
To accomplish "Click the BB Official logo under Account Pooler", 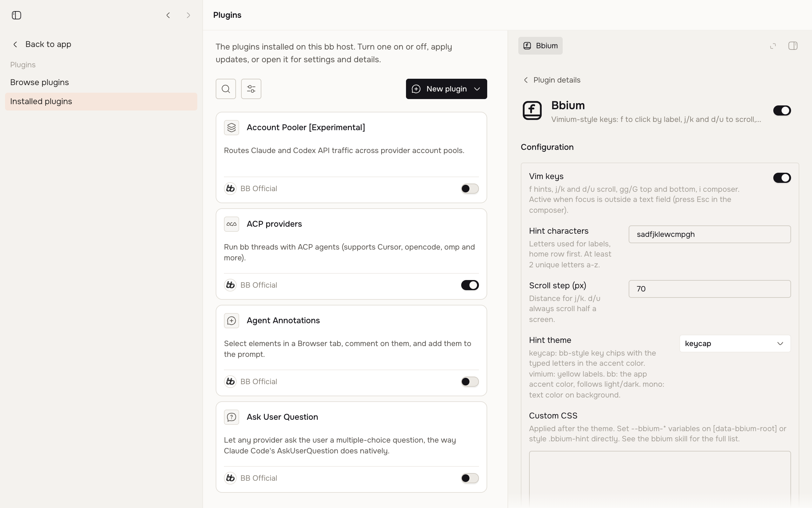I will point(230,189).
